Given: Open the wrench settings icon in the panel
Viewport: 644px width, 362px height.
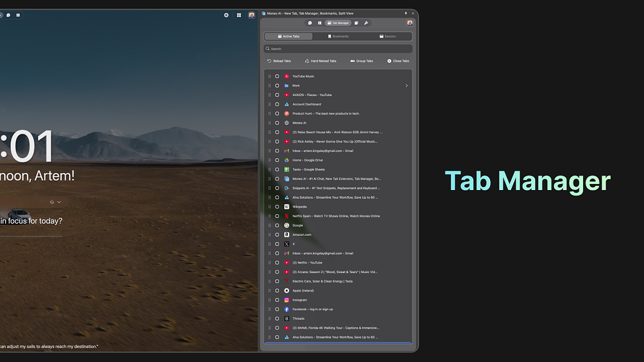Looking at the screenshot, I should 366,23.
